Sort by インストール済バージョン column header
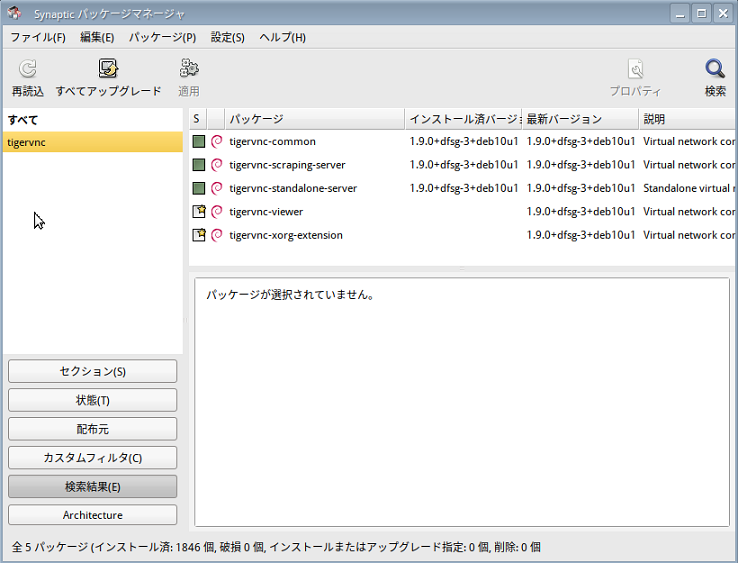Viewport: 738px width, 563px height. click(x=464, y=119)
